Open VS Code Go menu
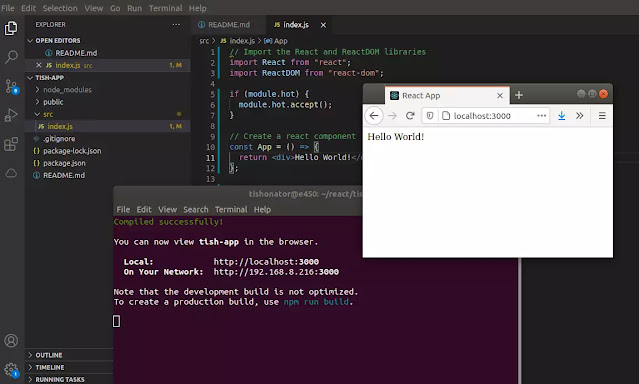This screenshot has width=639, height=384. pos(115,8)
